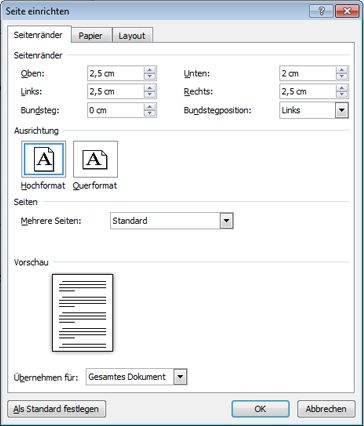Confirm with the OK button
The image size is (364, 426).
pyautogui.click(x=260, y=409)
